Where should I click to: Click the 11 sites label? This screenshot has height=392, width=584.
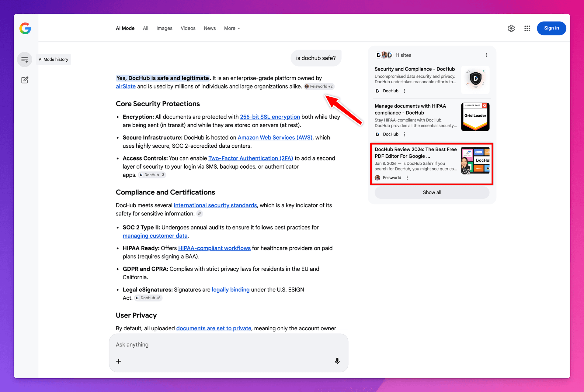pos(403,55)
